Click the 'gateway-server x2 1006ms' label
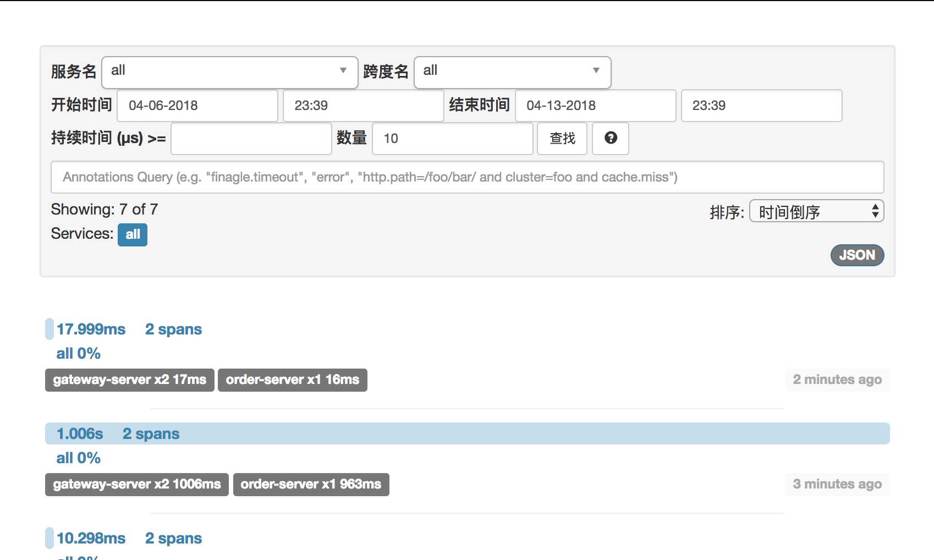 (137, 485)
